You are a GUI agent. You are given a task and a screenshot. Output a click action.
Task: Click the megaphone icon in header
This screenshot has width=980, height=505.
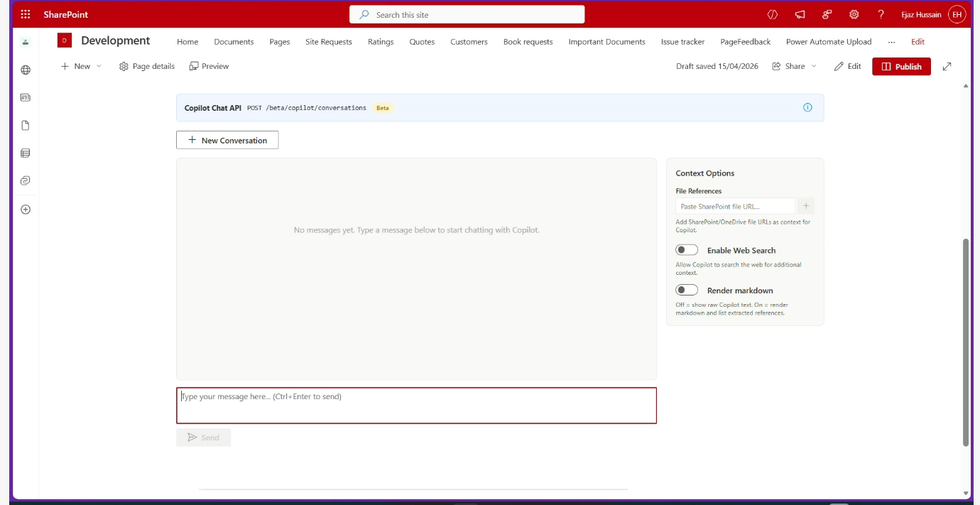click(x=800, y=14)
